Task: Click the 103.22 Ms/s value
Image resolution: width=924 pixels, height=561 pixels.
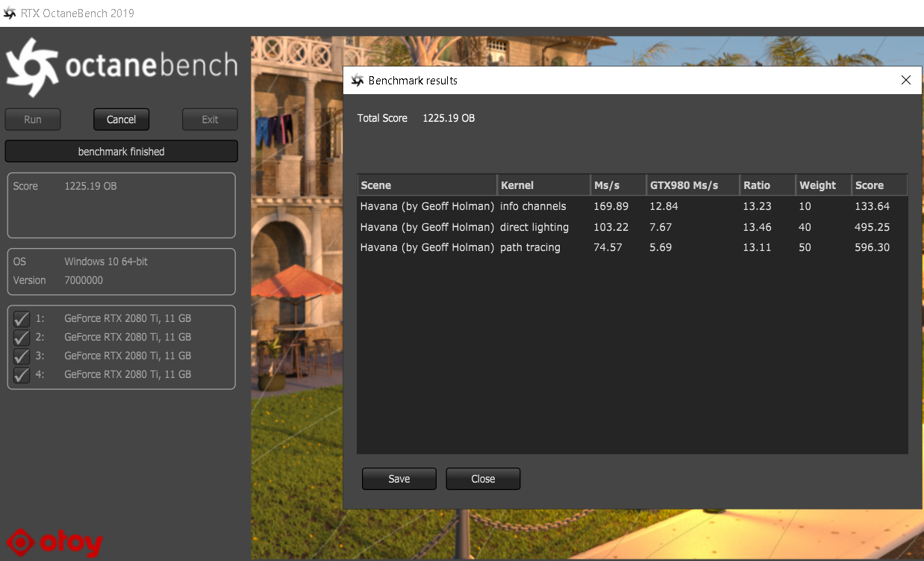Action: click(x=611, y=227)
